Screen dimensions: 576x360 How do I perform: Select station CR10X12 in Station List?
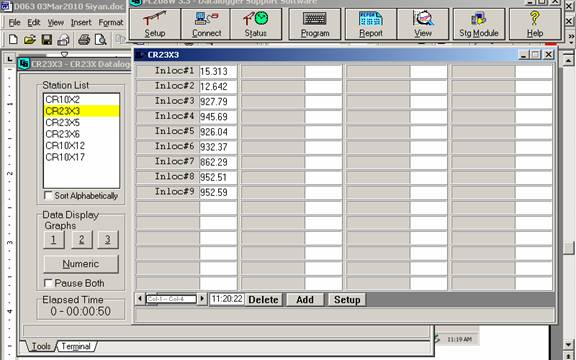tap(81, 145)
